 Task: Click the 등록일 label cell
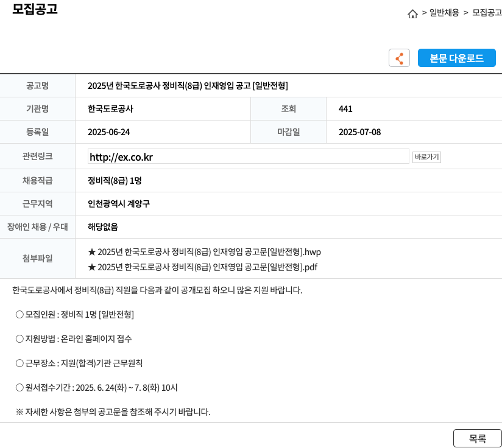(x=37, y=132)
